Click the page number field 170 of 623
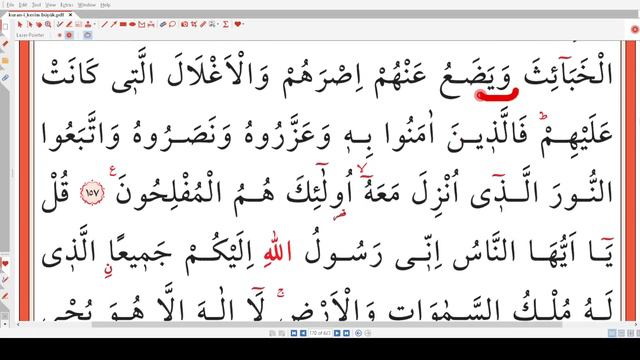The height and width of the screenshot is (360, 640). pos(320,333)
